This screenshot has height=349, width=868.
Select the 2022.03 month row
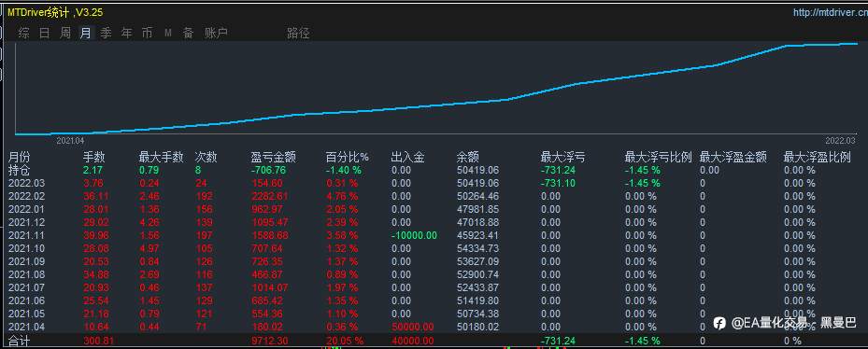pyautogui.click(x=434, y=183)
